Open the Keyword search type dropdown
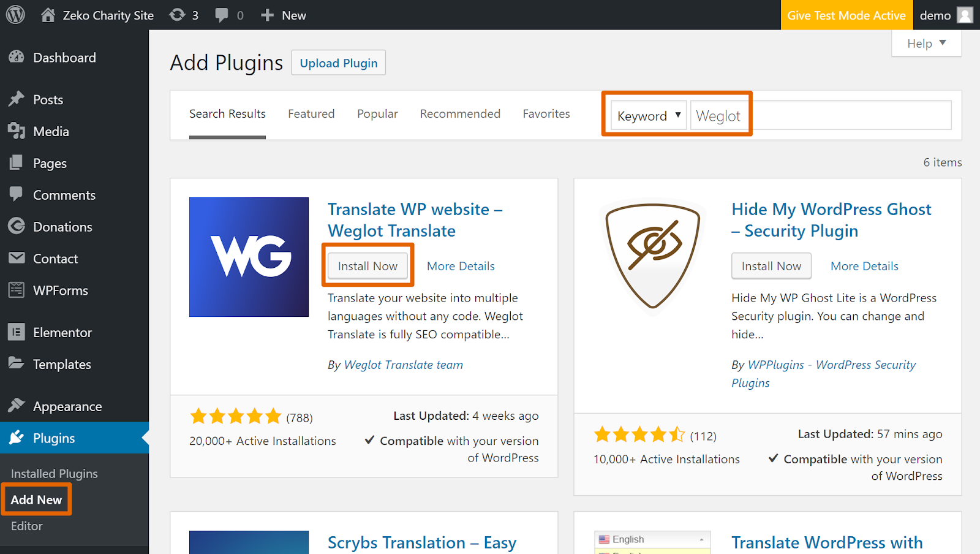980x554 pixels. pyautogui.click(x=649, y=115)
